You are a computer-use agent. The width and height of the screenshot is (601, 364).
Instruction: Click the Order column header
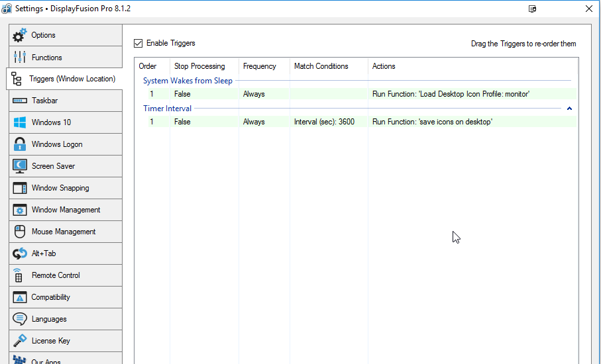click(148, 66)
